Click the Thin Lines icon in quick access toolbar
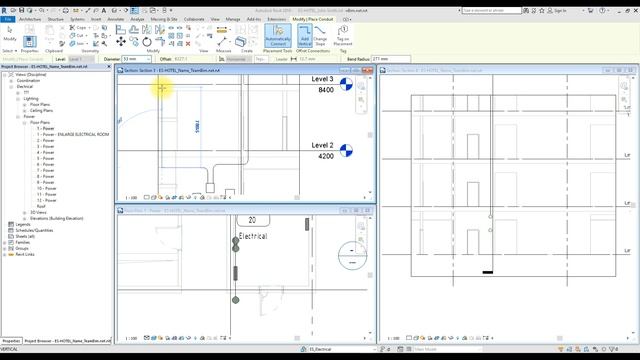 click(x=134, y=10)
